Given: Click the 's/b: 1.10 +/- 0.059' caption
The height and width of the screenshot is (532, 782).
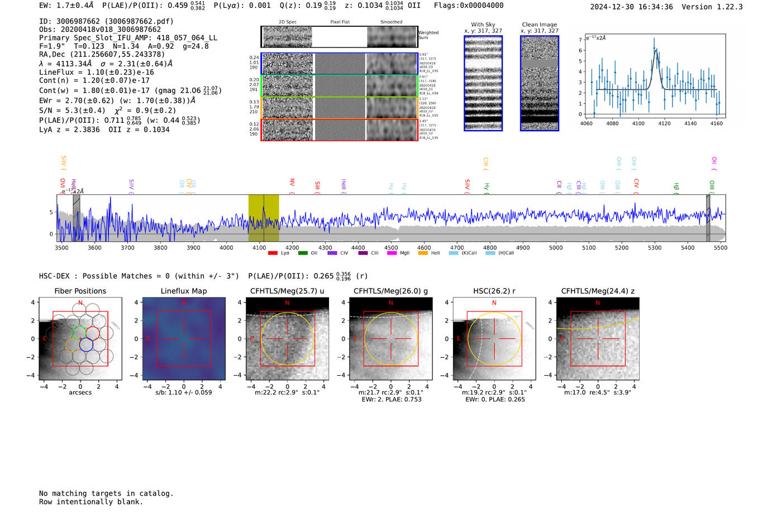Looking at the screenshot, I should (184, 392).
